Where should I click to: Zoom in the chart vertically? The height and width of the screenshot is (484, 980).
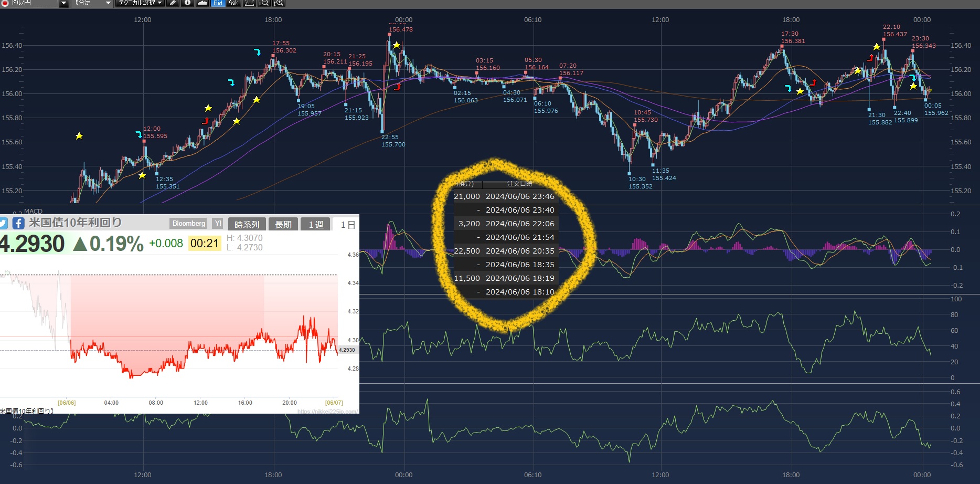coord(279,3)
